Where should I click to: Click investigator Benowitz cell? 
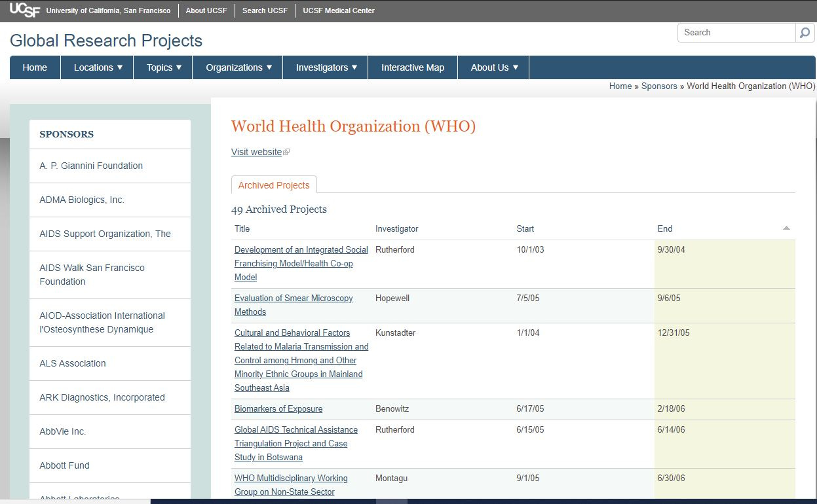392,408
